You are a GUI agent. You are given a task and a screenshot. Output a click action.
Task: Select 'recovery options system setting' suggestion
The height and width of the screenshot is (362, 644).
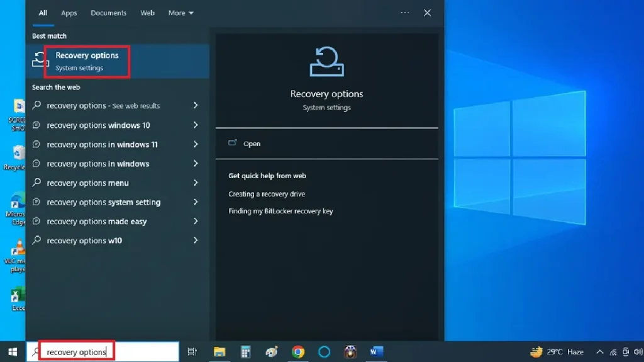[x=104, y=202]
